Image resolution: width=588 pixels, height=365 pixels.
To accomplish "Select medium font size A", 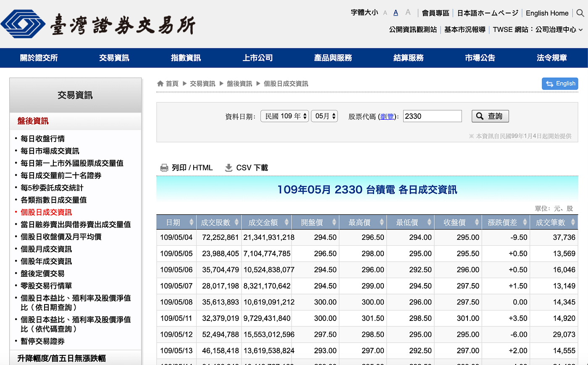I will click(x=396, y=13).
